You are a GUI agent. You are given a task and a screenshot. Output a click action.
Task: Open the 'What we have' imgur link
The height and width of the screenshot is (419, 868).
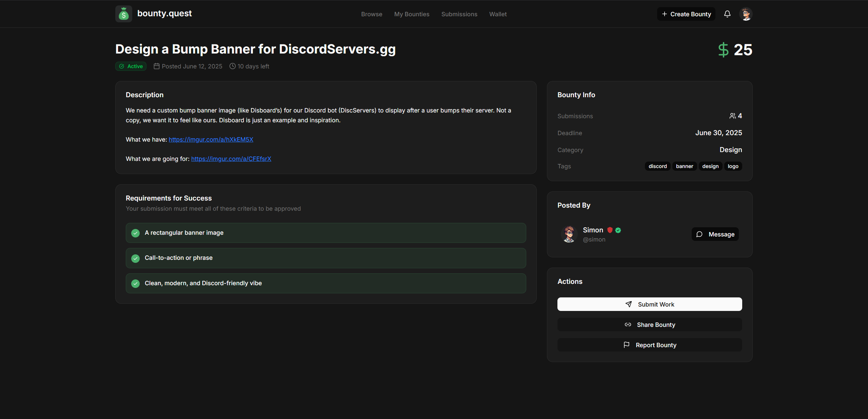click(x=211, y=139)
